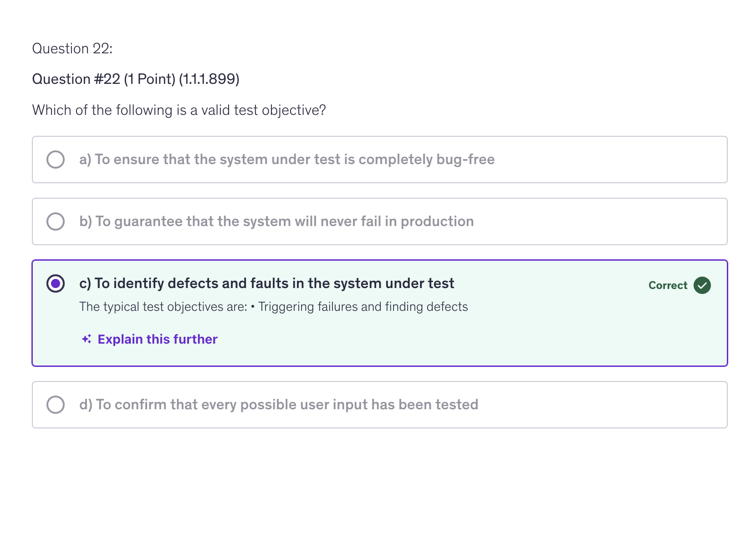This screenshot has height=546, width=756.
Task: Open the Explain this further link
Action: [158, 339]
